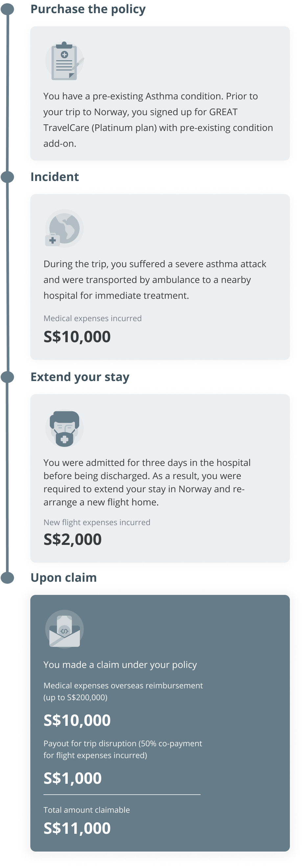The height and width of the screenshot is (868, 305).
Task: Click the Incident heading
Action: click(55, 177)
